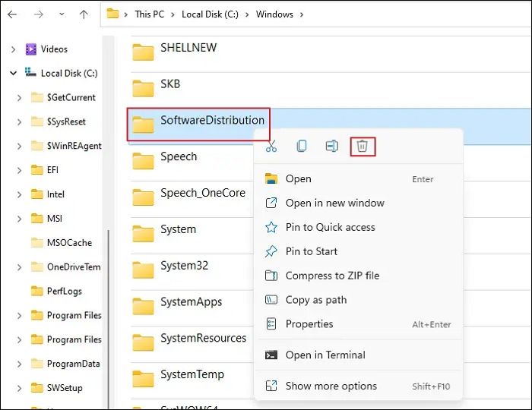Go back with the left arrow
This screenshot has height=410, width=532.
point(14,14)
